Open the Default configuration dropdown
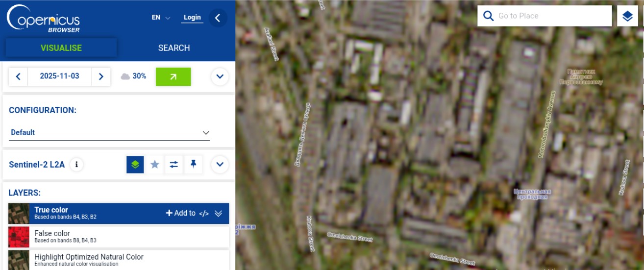The width and height of the screenshot is (644, 270). point(110,132)
